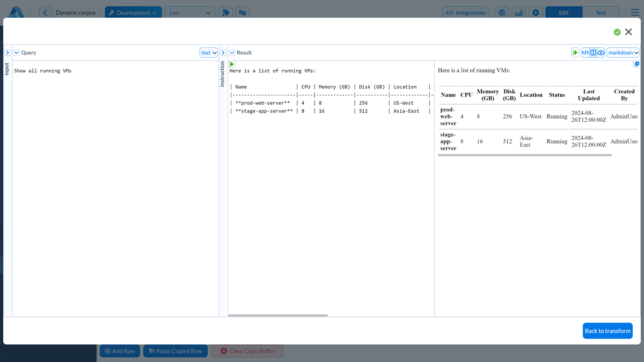Click the green sparkle icon in Result header
This screenshot has width=644, height=362.
575,53
